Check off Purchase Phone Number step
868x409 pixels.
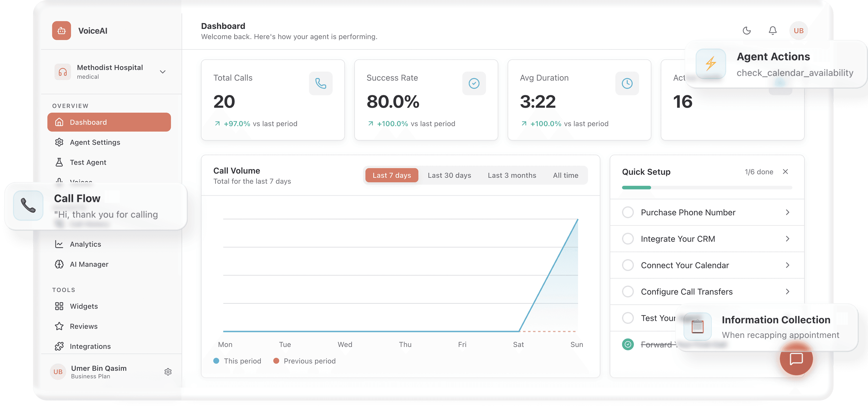click(x=628, y=212)
